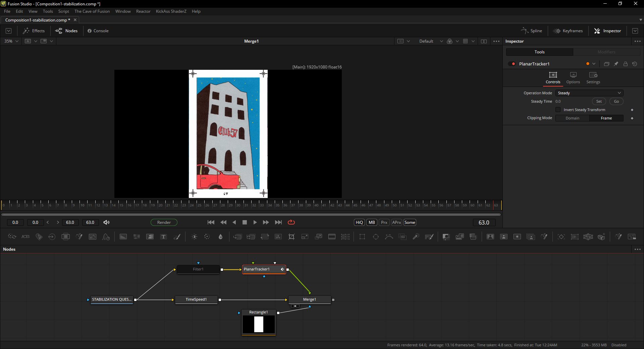
Task: Add an Ellipse mask tool
Action: [376, 237]
